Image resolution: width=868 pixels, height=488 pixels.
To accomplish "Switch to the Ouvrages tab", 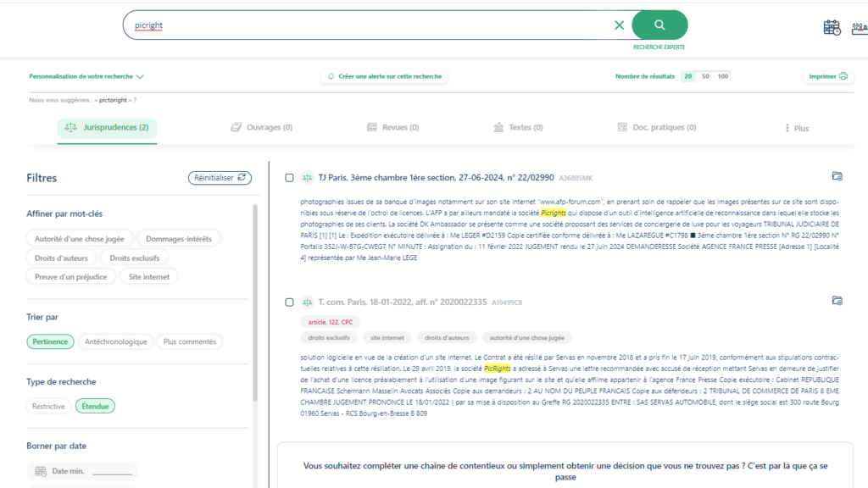I will click(261, 128).
